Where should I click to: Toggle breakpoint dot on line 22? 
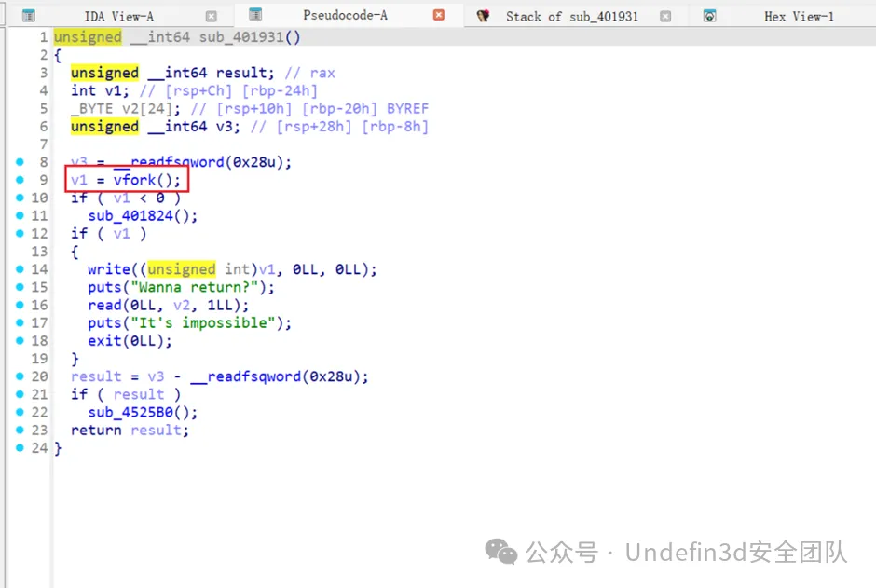[x=20, y=413]
